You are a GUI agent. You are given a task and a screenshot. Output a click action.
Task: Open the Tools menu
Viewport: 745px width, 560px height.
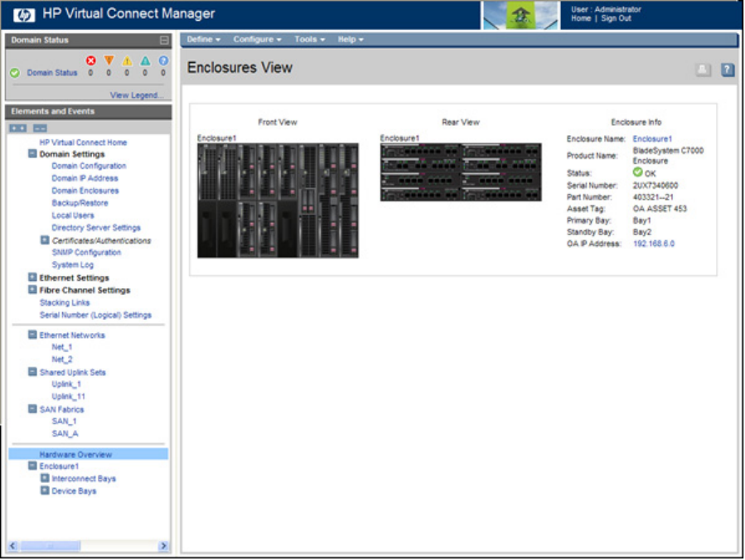(309, 39)
